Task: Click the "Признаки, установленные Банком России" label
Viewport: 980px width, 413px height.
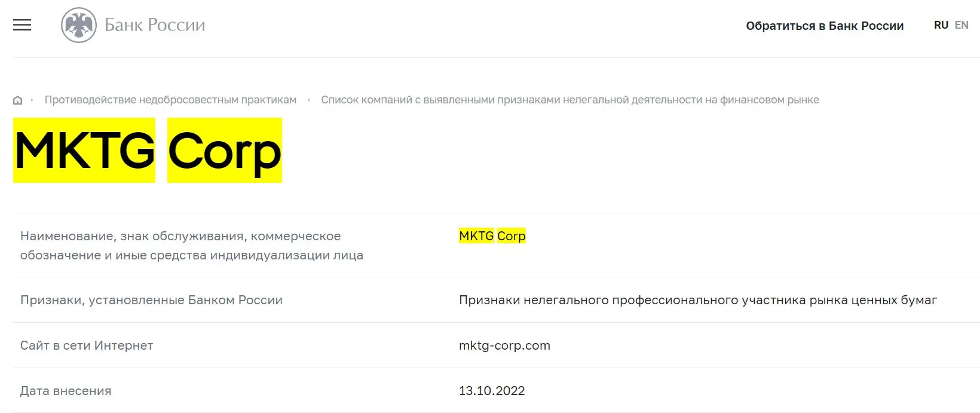Action: click(152, 299)
